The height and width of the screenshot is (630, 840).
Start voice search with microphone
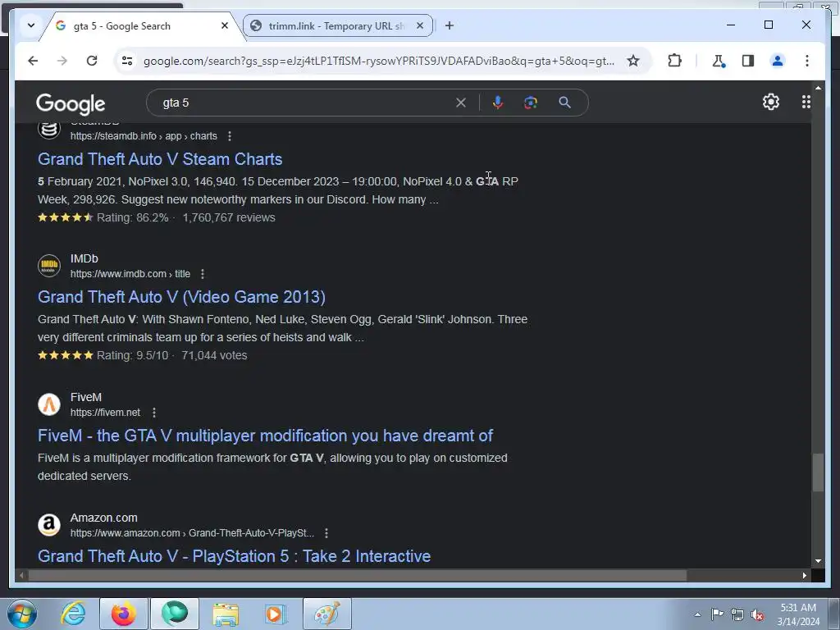click(498, 103)
